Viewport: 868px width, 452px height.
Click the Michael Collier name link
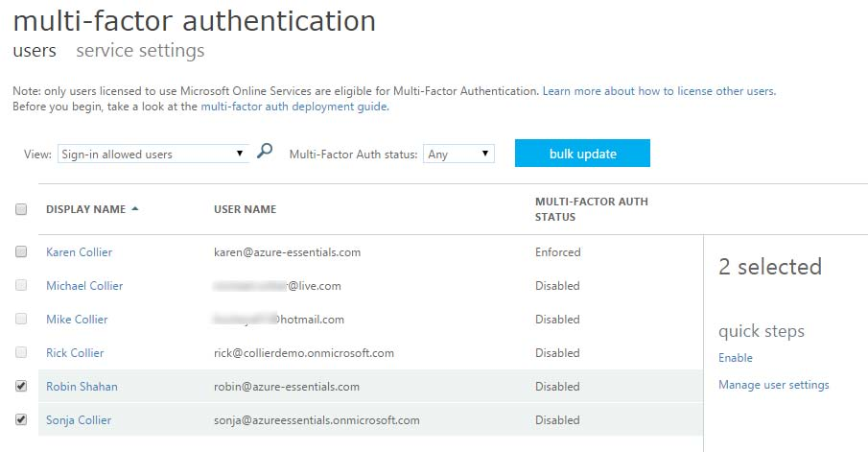(x=84, y=286)
